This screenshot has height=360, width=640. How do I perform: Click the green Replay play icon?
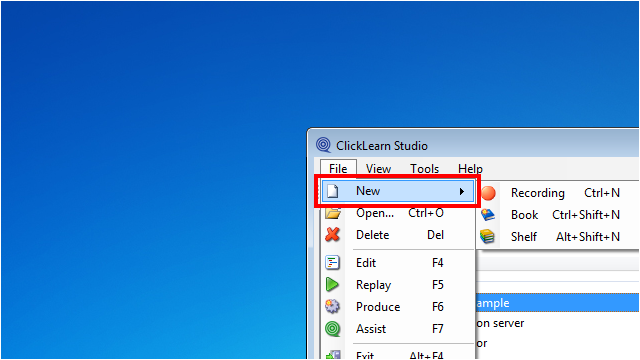[x=332, y=284]
